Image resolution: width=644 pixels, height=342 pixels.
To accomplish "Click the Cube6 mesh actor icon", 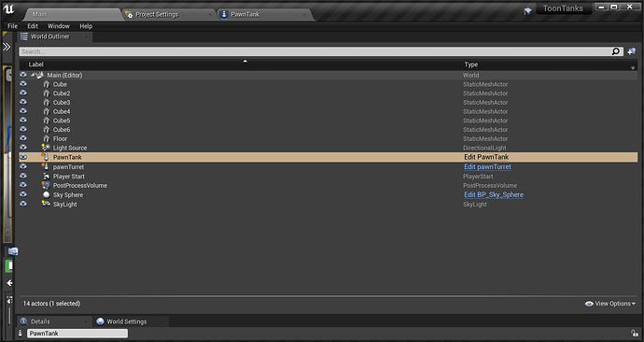I will tap(46, 130).
